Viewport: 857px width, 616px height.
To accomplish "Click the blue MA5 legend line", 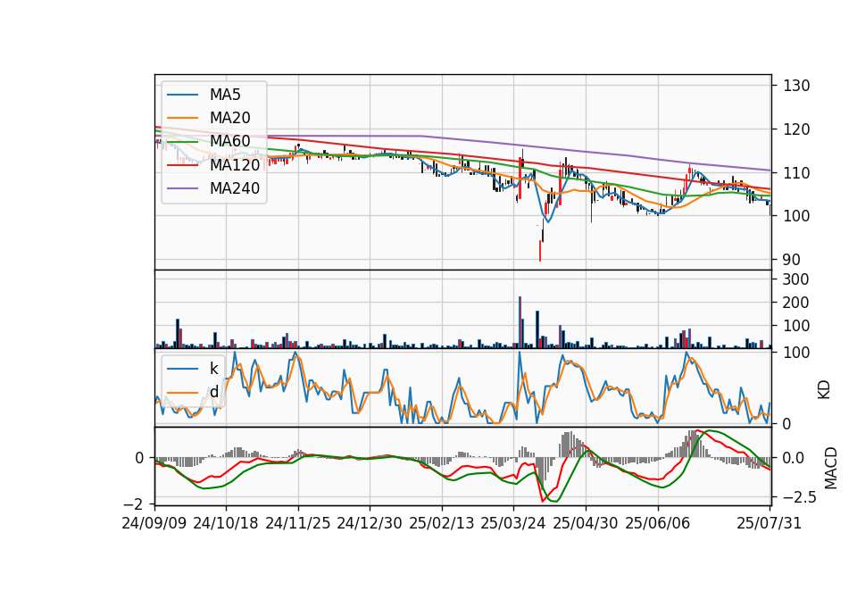I will (x=182, y=95).
